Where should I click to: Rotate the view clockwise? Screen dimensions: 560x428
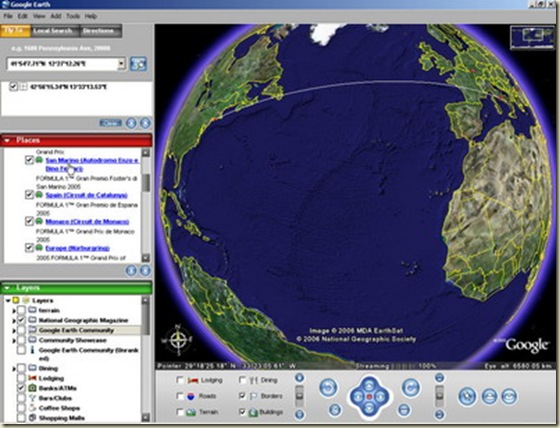[x=411, y=387]
